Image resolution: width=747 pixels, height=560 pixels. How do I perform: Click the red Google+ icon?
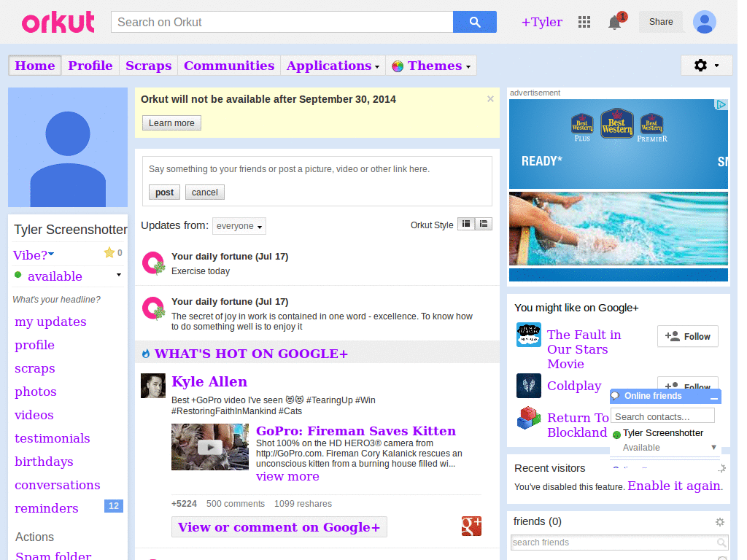pyautogui.click(x=471, y=526)
